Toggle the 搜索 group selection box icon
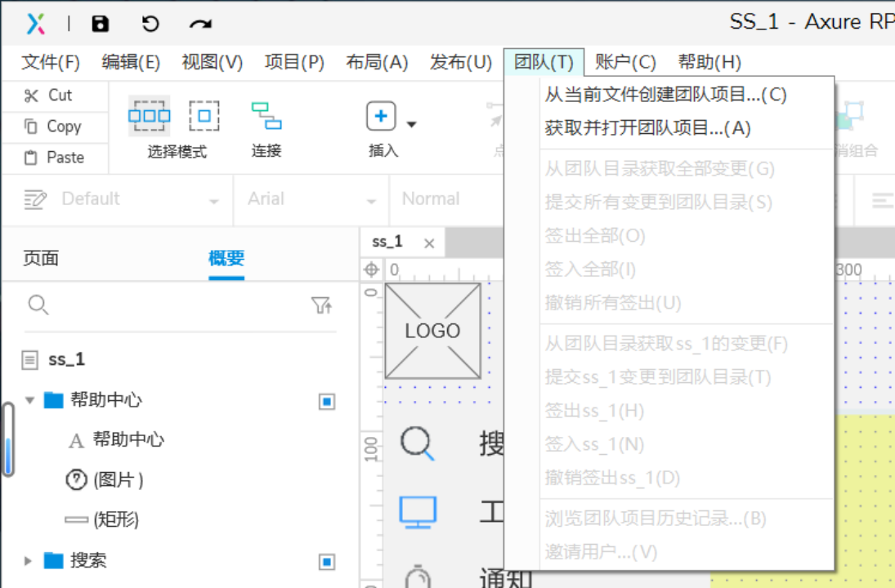The width and height of the screenshot is (895, 588). point(326,563)
